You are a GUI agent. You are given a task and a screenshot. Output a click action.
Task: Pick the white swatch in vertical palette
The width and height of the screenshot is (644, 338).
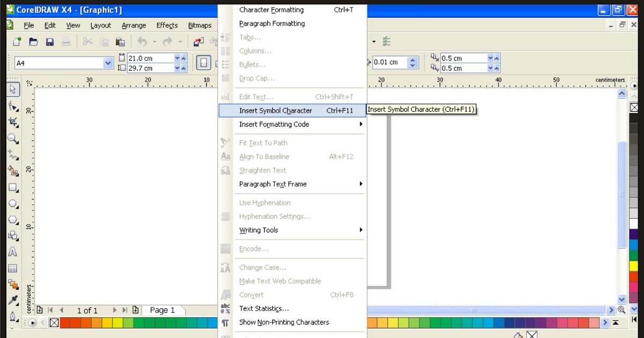[634, 224]
